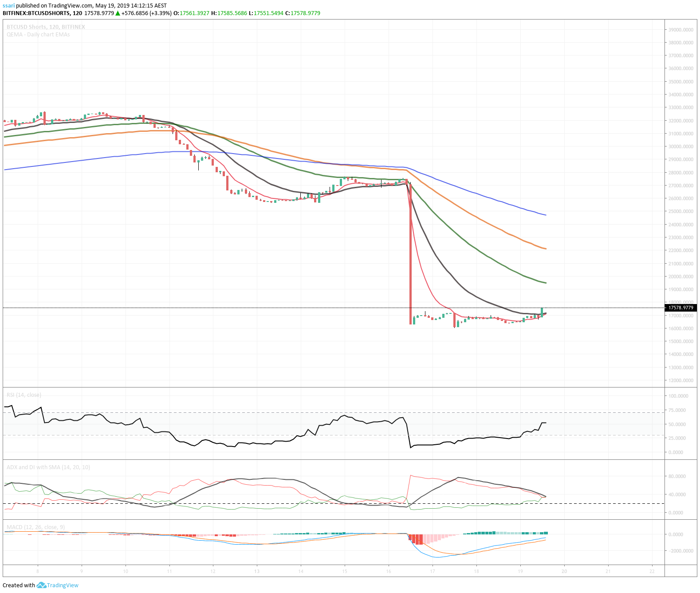Click the 29000.0000 price axis label
Image resolution: width=700 pixels, height=593 pixels.
coord(681,159)
